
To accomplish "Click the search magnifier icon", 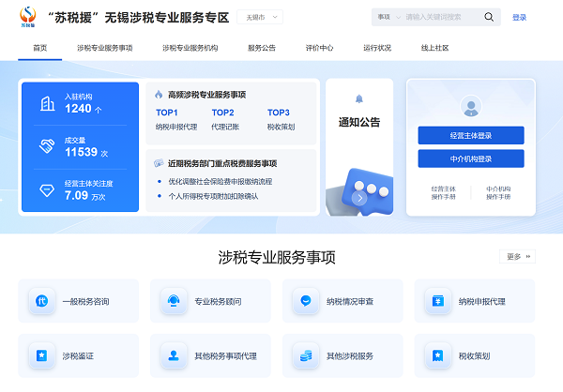I will coord(489,17).
